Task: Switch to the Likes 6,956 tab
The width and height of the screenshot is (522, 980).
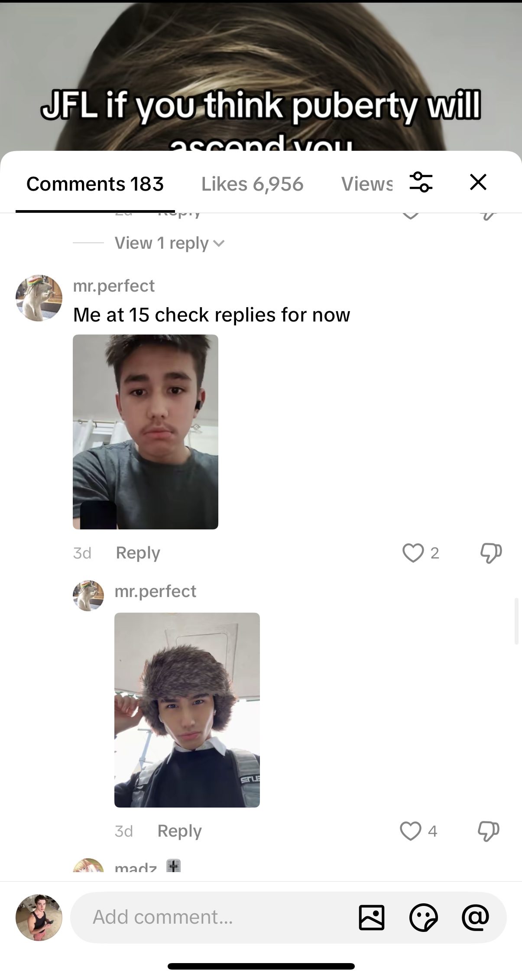Action: 252,184
